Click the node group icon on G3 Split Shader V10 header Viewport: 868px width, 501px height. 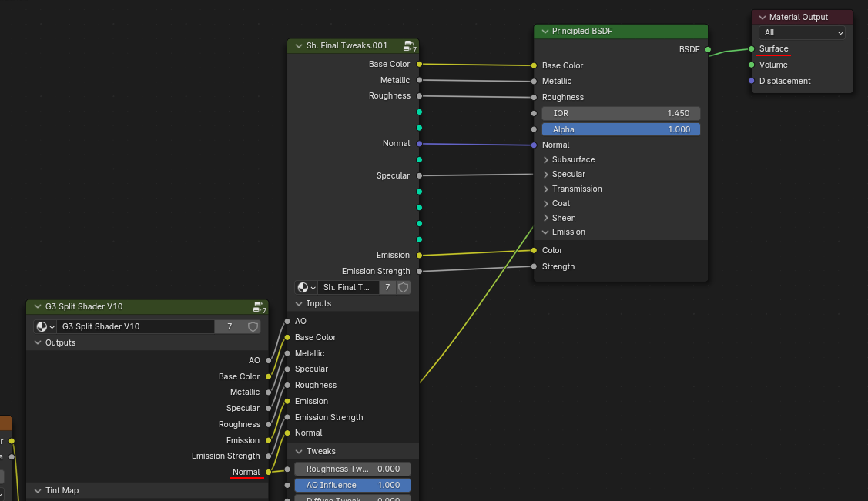tap(259, 306)
